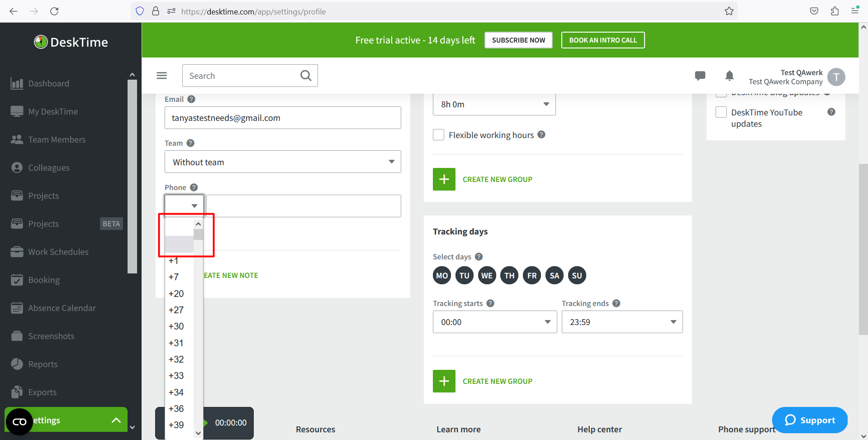Bookmark this page with the star icon
Image resolution: width=868 pixels, height=440 pixels.
click(729, 11)
